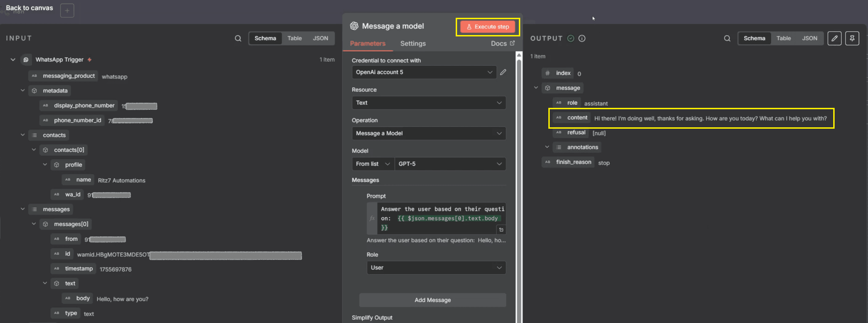Toggle expression mode with the fx icon in Prompt
Screen dimensions: 868x323
pyautogui.click(x=372, y=218)
